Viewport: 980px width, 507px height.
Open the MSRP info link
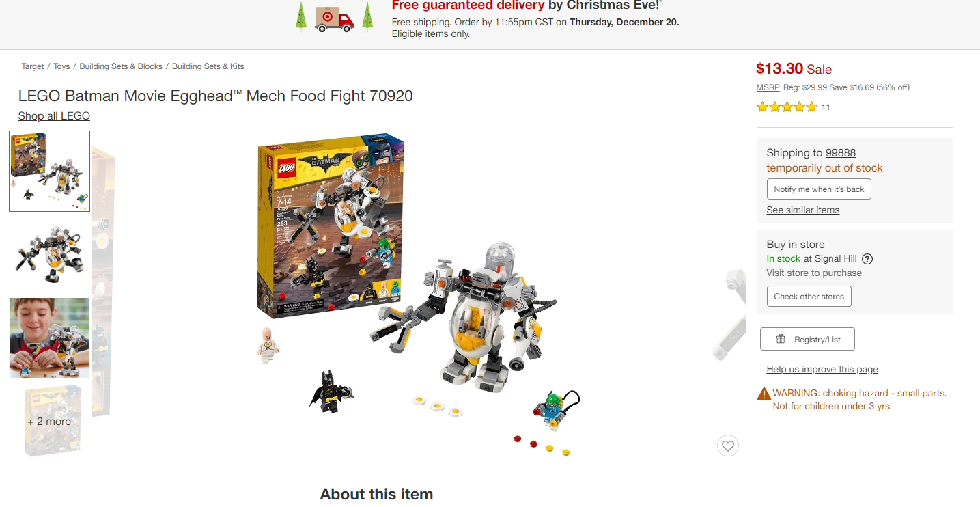[768, 87]
